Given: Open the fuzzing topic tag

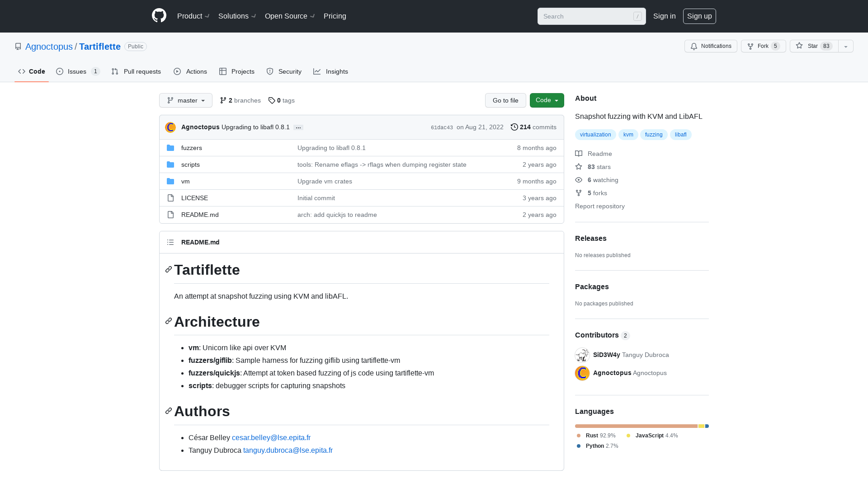Looking at the screenshot, I should coord(654,135).
